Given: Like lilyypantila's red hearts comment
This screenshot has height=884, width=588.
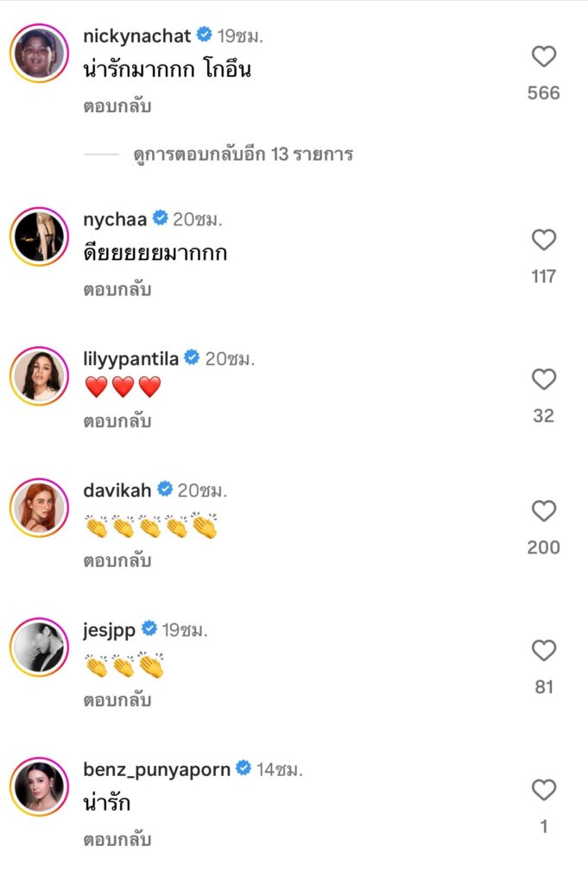Looking at the screenshot, I should coord(543,380).
